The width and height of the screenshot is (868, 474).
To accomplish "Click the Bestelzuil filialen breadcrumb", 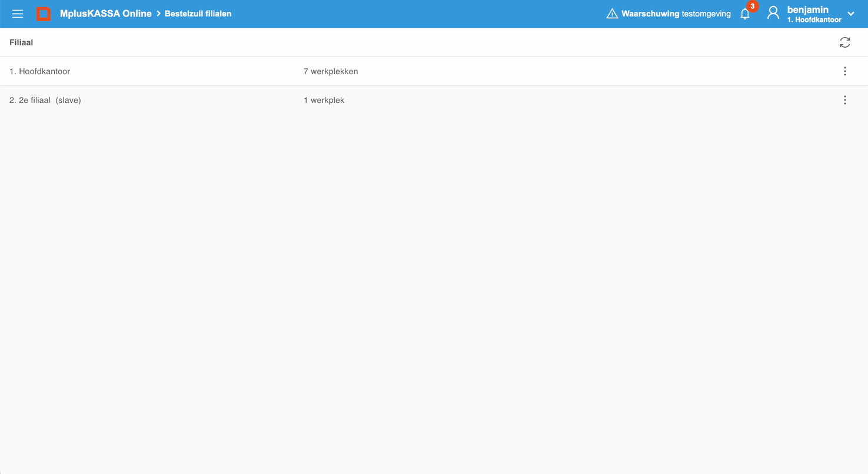I will (x=198, y=14).
